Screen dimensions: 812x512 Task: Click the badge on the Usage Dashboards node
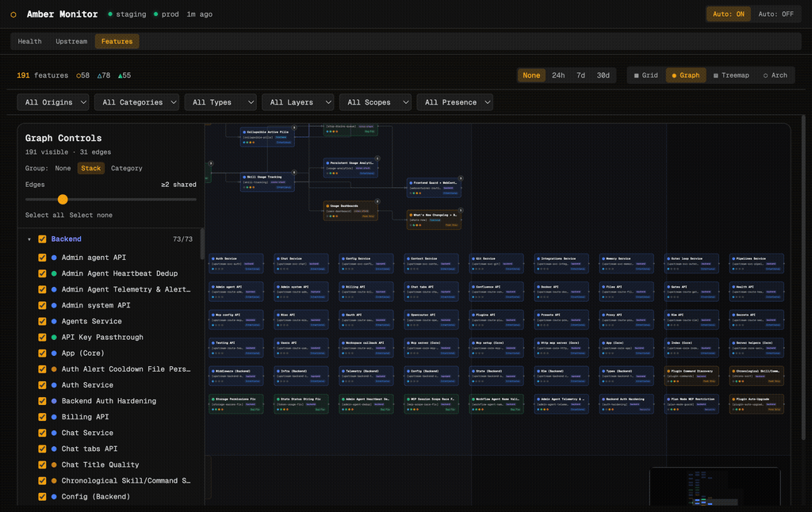pos(377,201)
